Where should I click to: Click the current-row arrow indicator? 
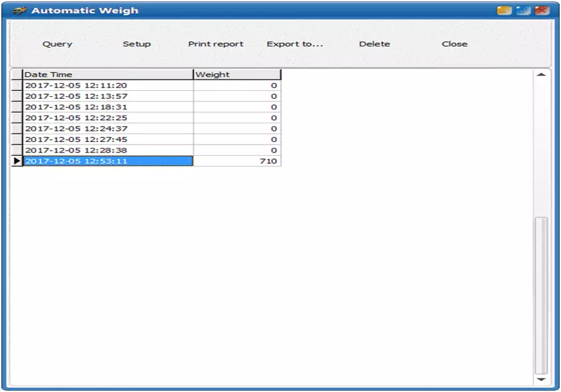click(17, 161)
